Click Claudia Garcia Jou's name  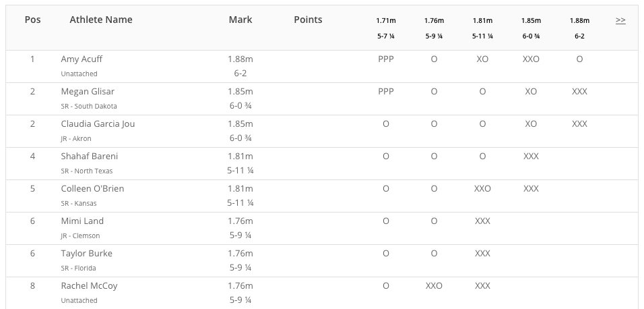click(98, 124)
